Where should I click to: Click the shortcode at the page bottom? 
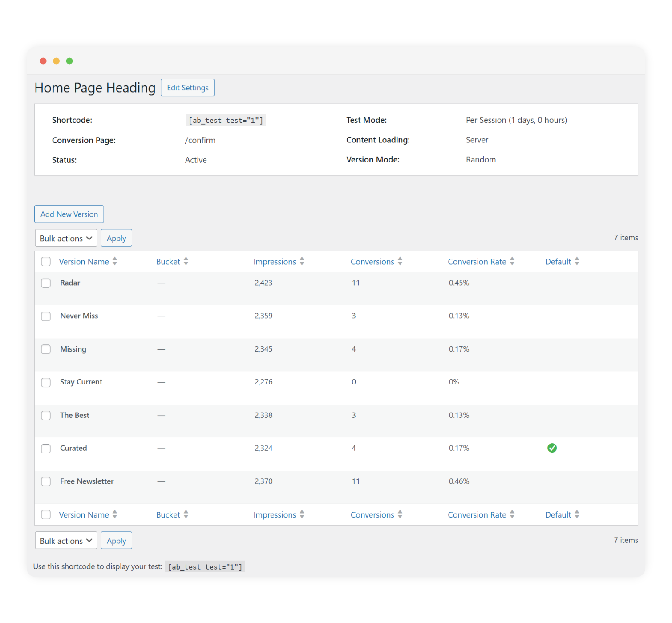click(x=205, y=567)
